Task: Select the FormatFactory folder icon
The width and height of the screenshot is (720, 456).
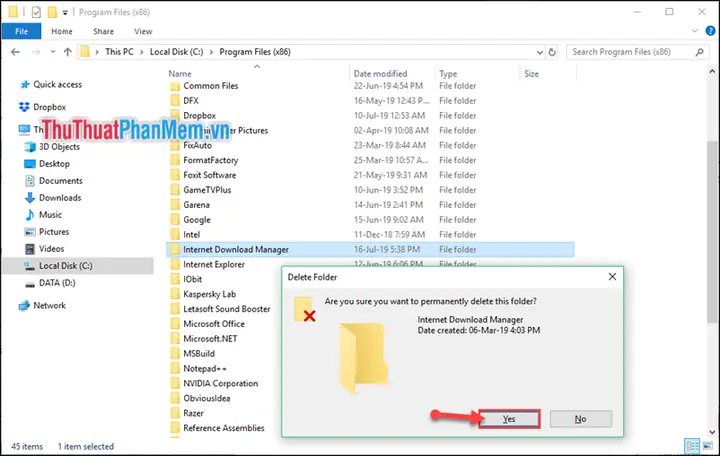Action: 174,160
